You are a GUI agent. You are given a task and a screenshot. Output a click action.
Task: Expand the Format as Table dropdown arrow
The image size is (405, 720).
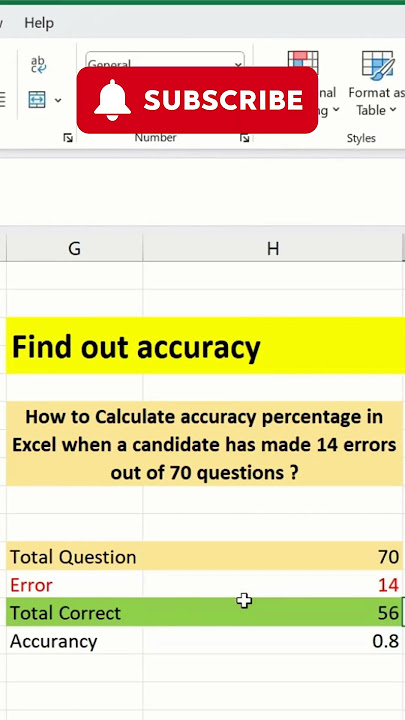point(393,110)
